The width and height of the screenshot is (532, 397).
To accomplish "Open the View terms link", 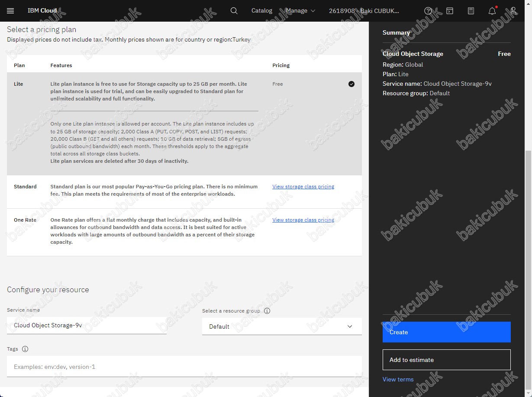I will pos(398,379).
